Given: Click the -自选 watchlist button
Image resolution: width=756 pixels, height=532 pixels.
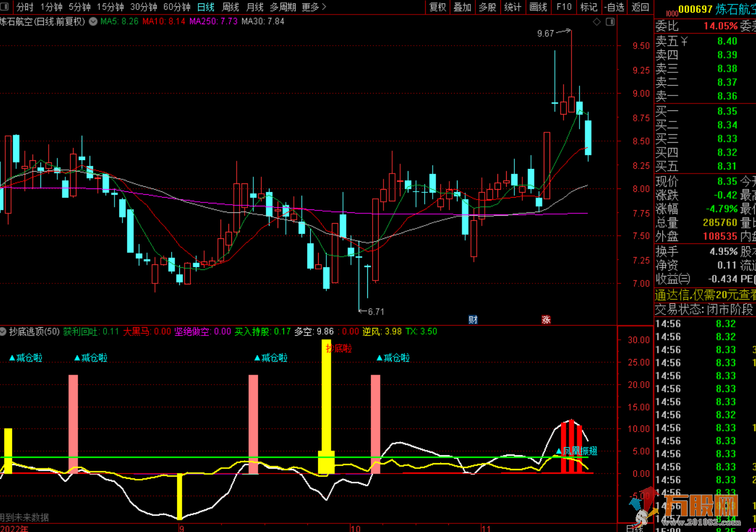Looking at the screenshot, I should pos(614,7).
